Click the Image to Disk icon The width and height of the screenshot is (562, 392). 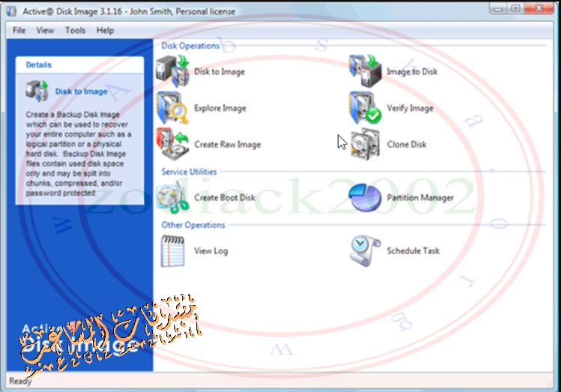pyautogui.click(x=365, y=71)
